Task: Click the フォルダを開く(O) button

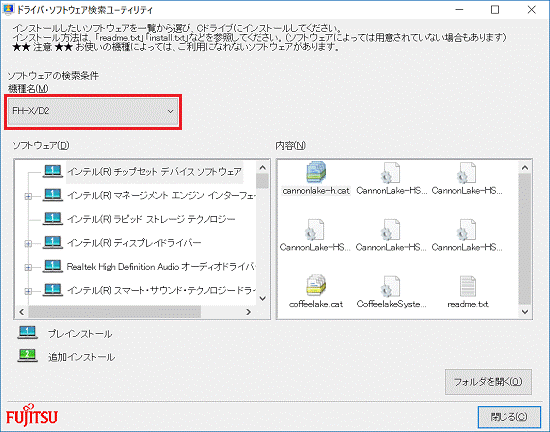Action: tap(488, 382)
